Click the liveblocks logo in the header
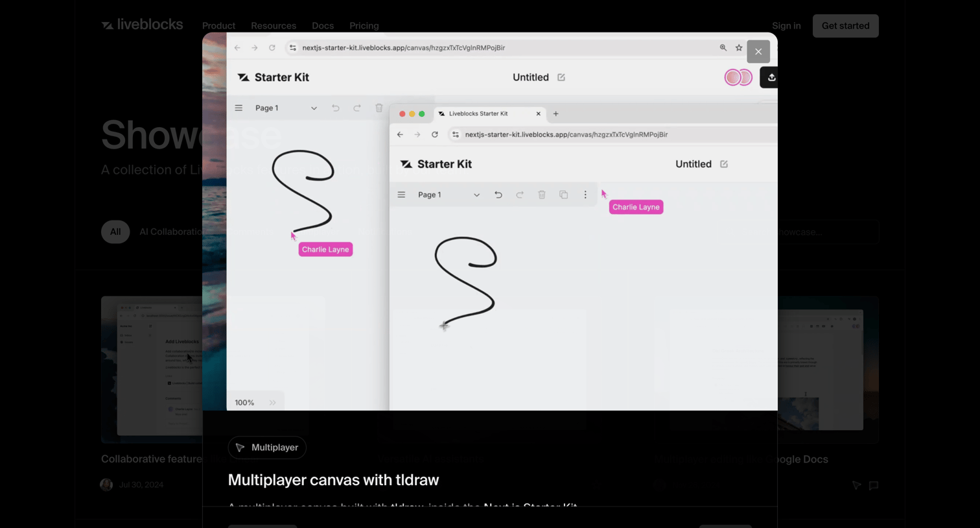 click(x=142, y=25)
